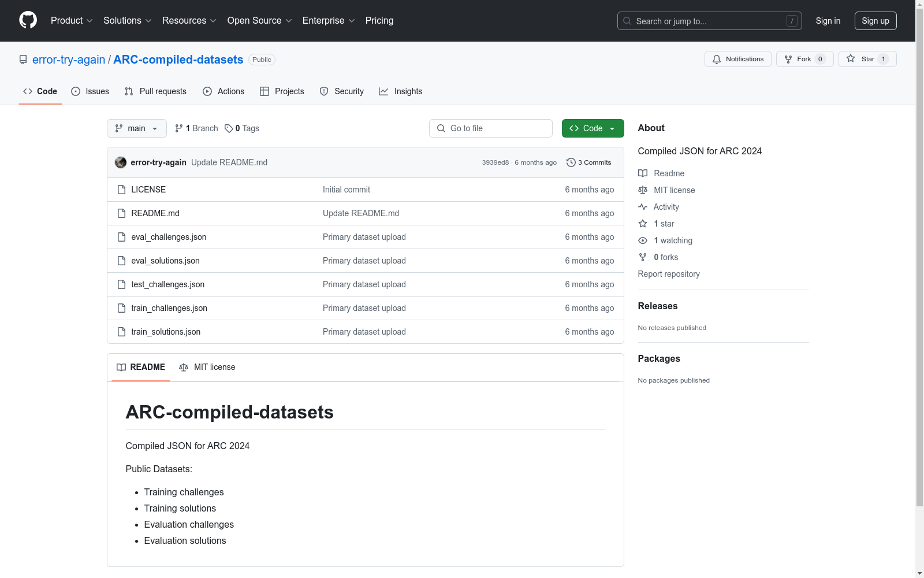Switch to the Security tab
Viewport: 924px width, 578px height.
[342, 91]
